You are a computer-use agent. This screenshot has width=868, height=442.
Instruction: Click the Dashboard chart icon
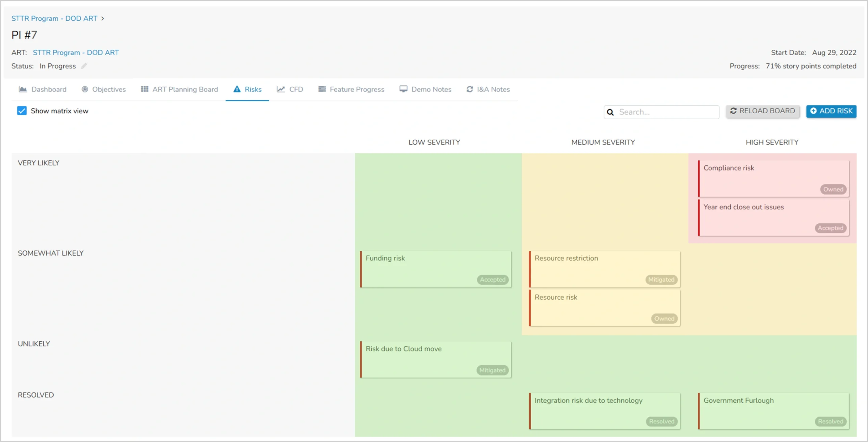[x=23, y=89]
